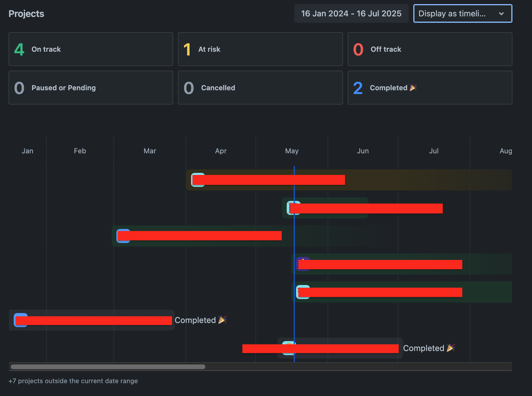The height and width of the screenshot is (396, 532).
Task: Click the horizontal timeline scrollbar
Action: click(107, 367)
